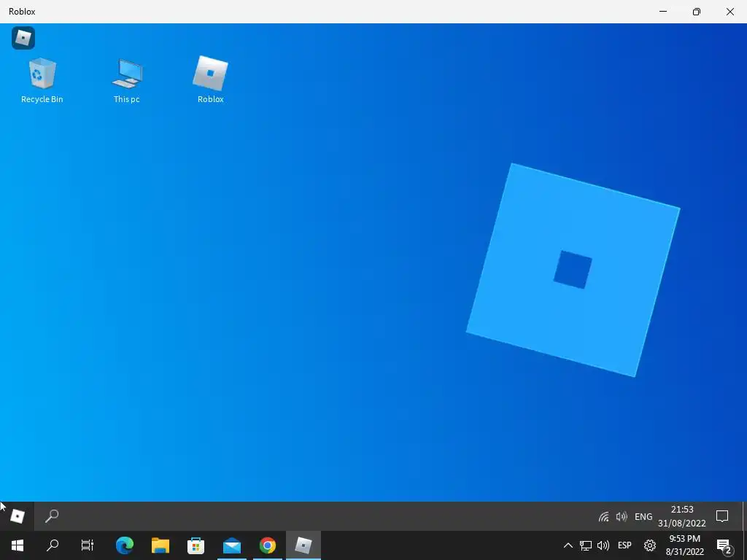Click the system tray volume speaker icon
Screen dimensions: 747x560
tap(603, 545)
